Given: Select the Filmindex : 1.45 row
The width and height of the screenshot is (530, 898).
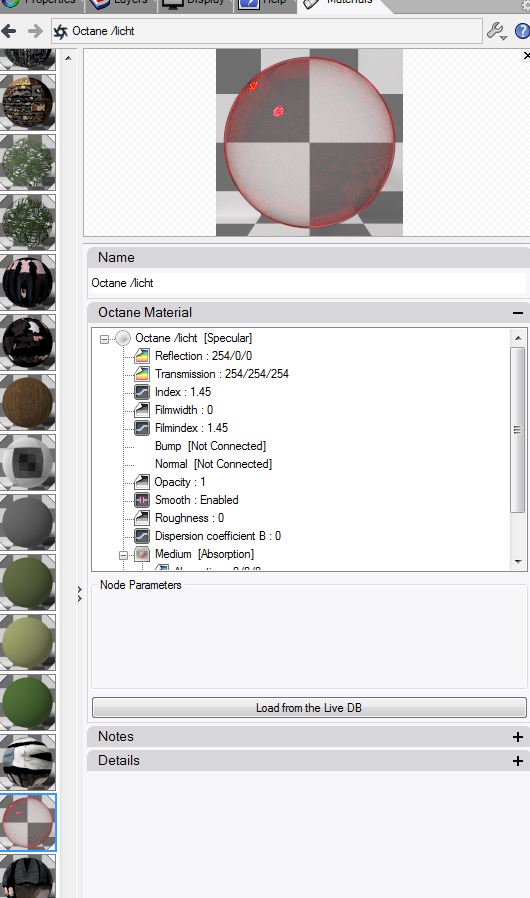Looking at the screenshot, I should tap(191, 428).
